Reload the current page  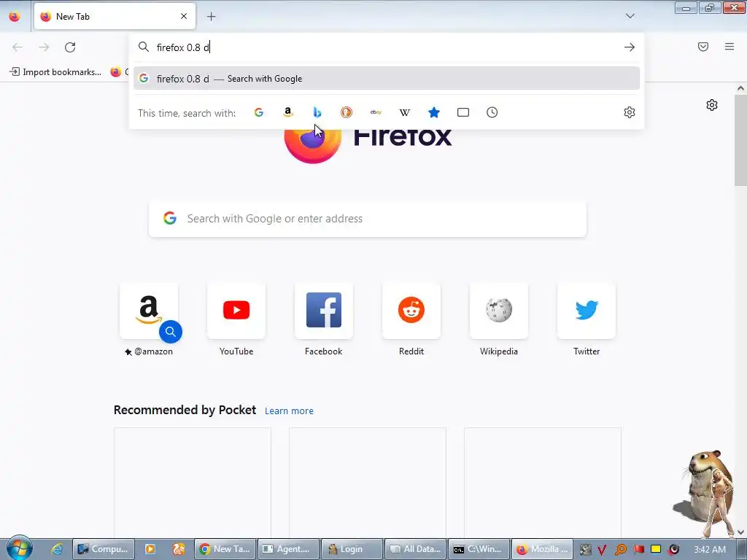click(70, 47)
